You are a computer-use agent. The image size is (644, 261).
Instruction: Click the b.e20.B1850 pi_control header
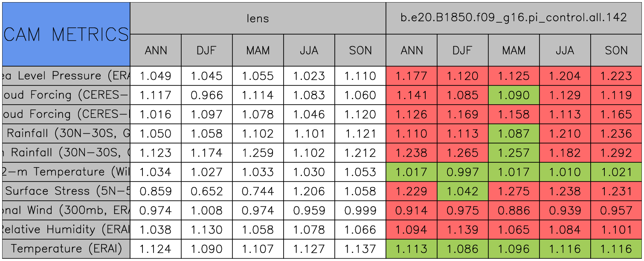(x=513, y=18)
